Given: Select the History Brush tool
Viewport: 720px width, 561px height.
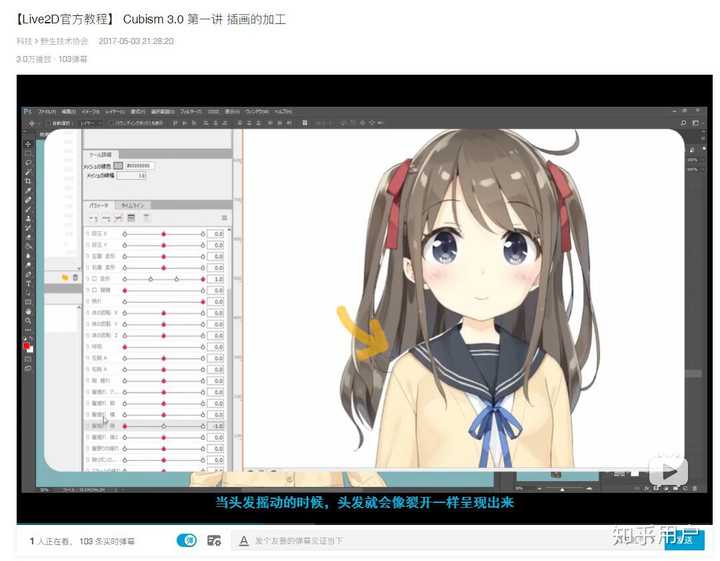Looking at the screenshot, I should pos(28,228).
